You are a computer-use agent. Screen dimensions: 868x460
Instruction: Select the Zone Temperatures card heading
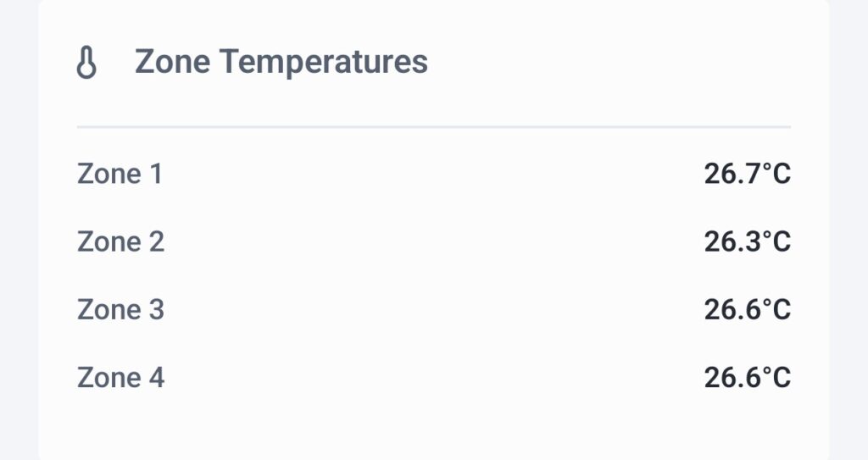click(281, 62)
